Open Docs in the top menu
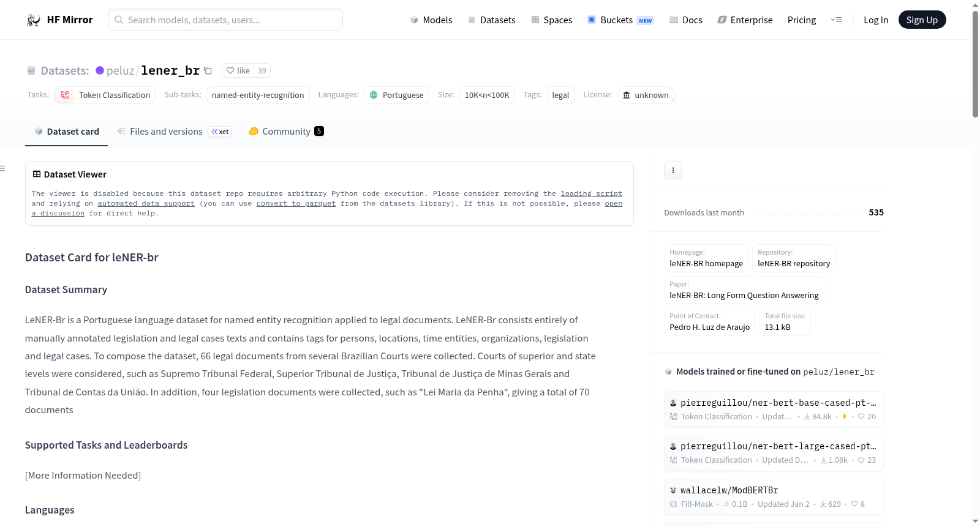This screenshot has height=527, width=980. coord(686,20)
